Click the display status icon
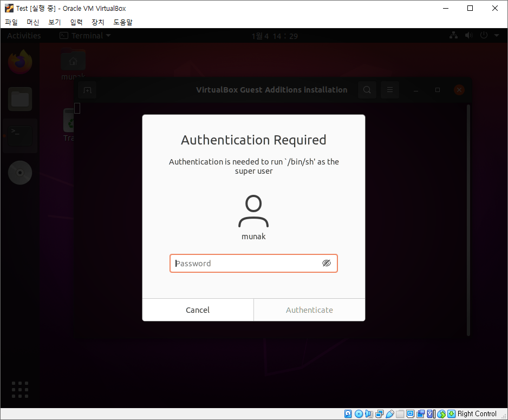This screenshot has width=508, height=420. 410,414
